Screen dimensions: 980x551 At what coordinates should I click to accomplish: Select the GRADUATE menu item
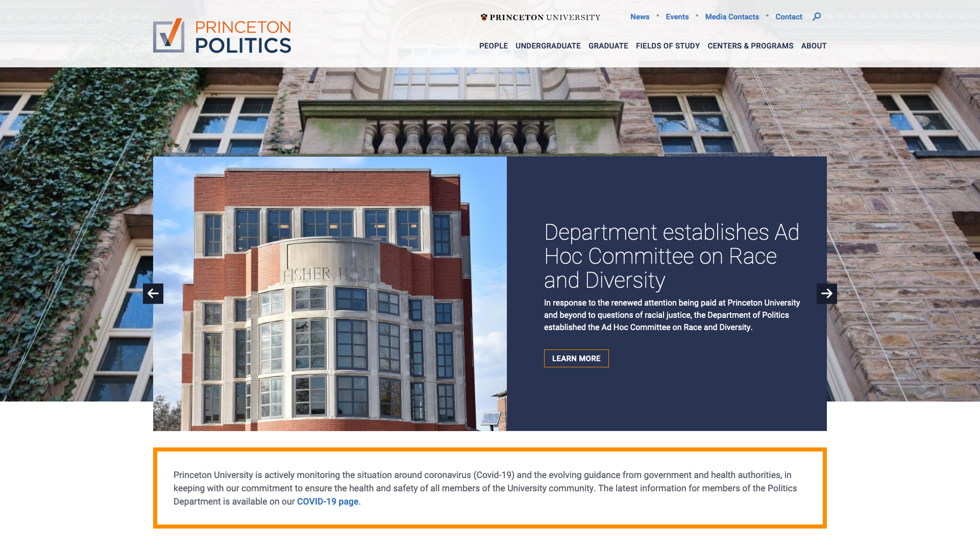pos(608,46)
